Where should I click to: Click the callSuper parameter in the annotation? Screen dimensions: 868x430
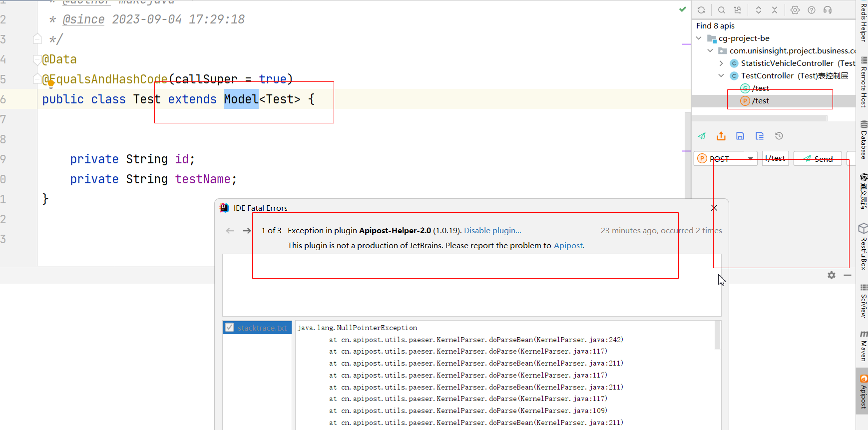[206, 79]
